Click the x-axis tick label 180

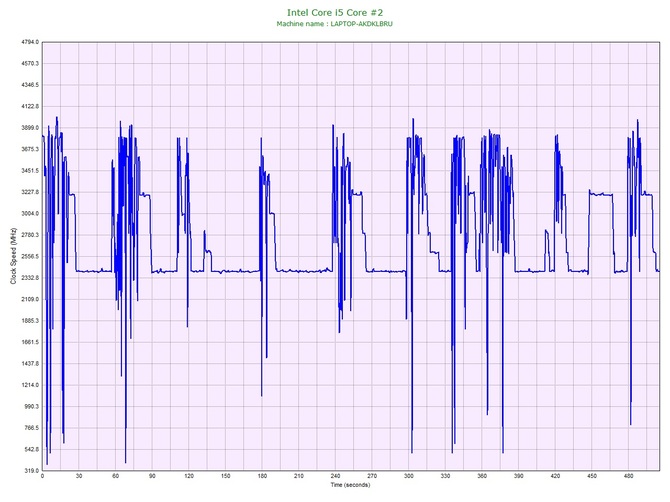262,476
